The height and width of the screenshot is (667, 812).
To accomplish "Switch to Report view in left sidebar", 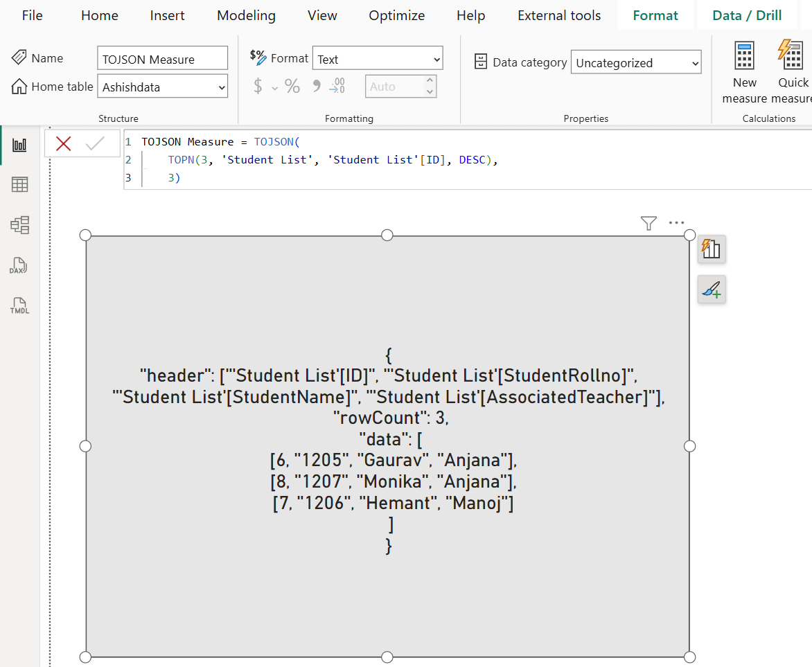I will click(x=20, y=144).
